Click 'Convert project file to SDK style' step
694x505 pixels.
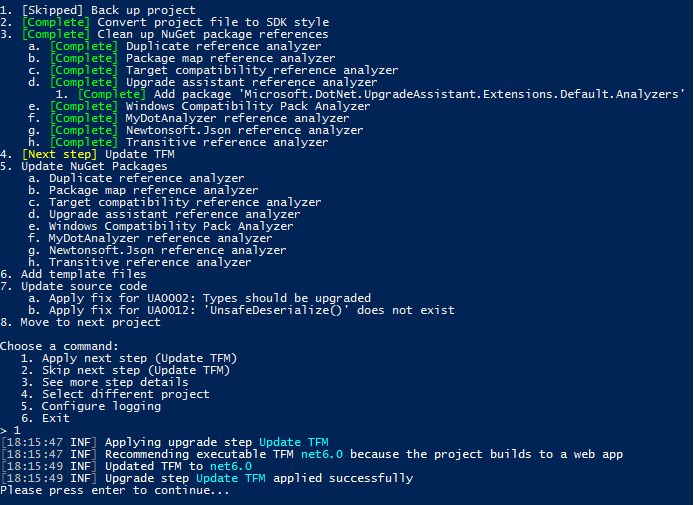pyautogui.click(x=176, y=22)
